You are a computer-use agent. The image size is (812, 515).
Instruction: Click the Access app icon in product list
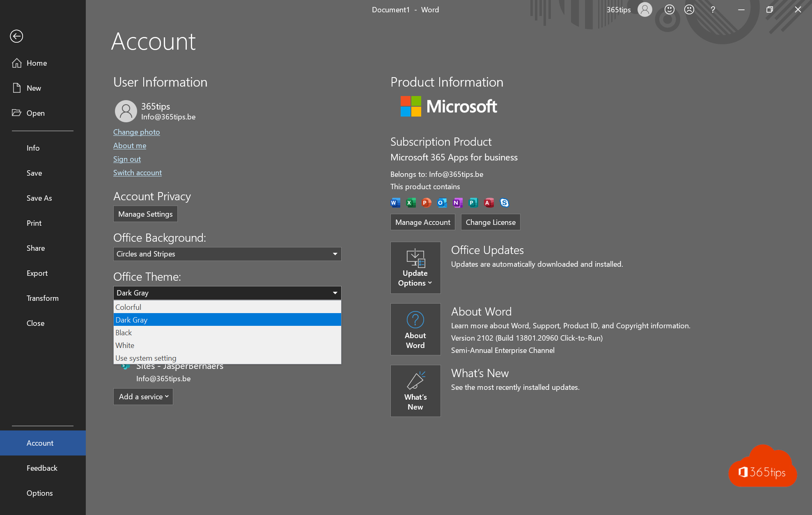488,203
